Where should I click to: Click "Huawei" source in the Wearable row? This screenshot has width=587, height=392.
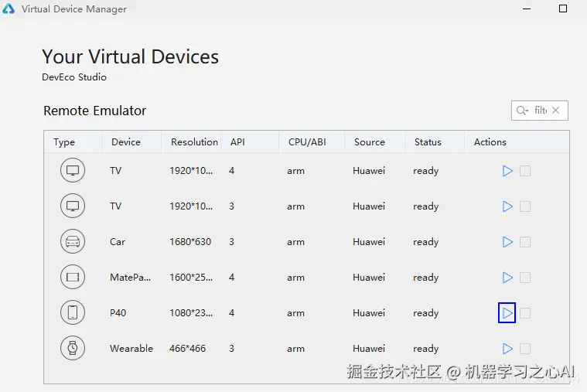click(369, 349)
